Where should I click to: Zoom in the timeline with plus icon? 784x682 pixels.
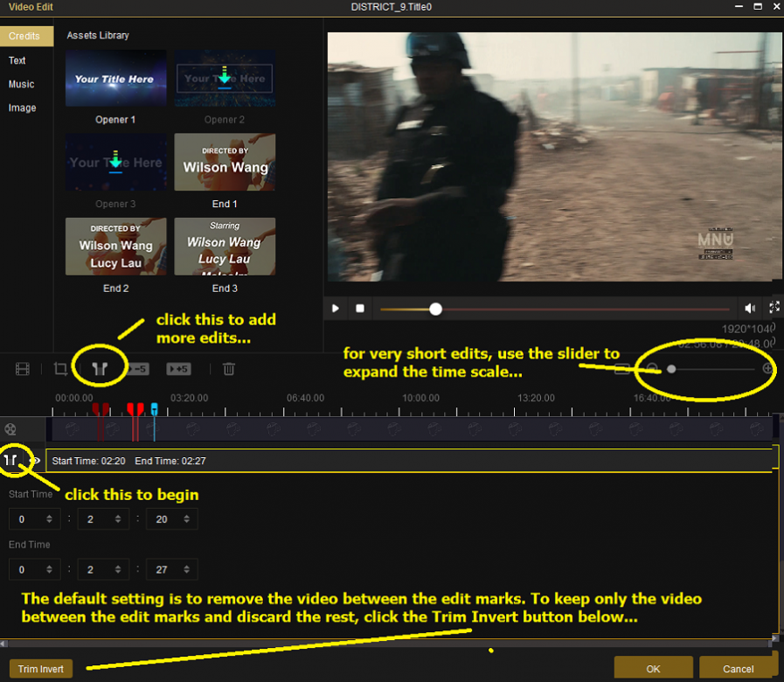768,369
